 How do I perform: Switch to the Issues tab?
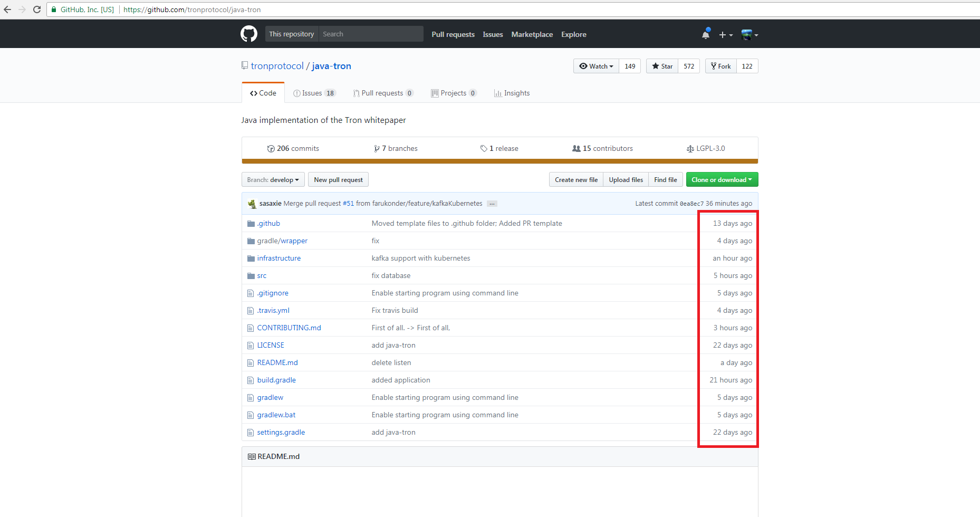(314, 93)
